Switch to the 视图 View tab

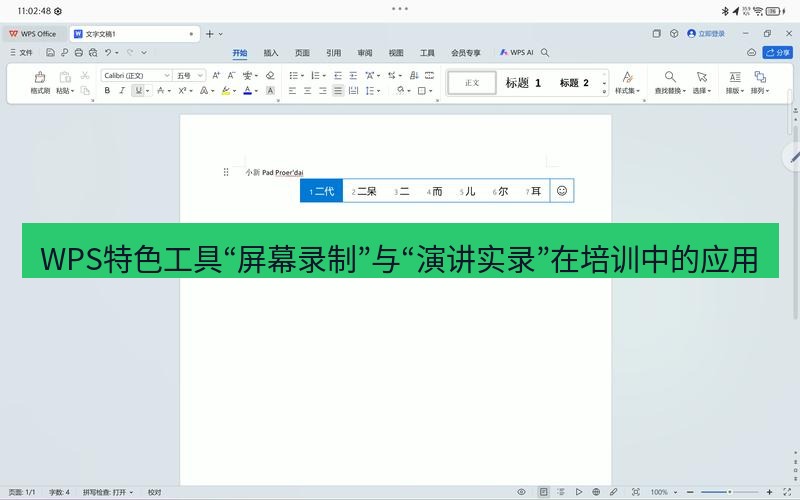click(396, 53)
